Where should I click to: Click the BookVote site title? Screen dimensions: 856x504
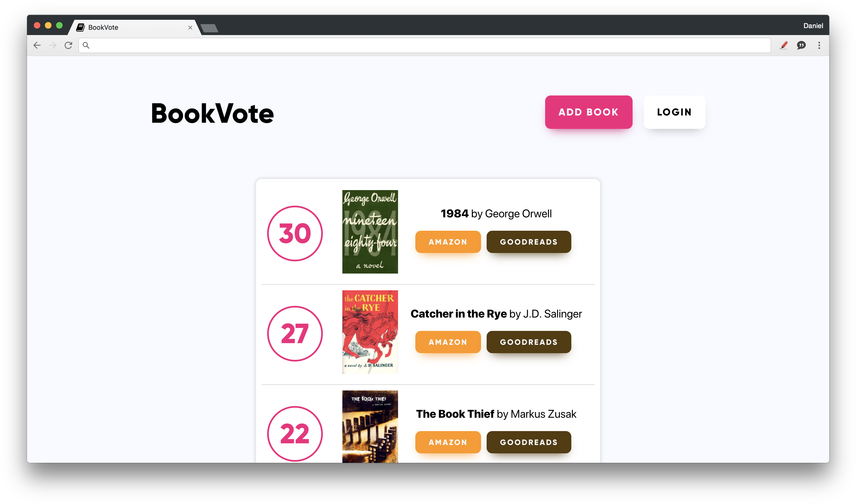click(212, 114)
